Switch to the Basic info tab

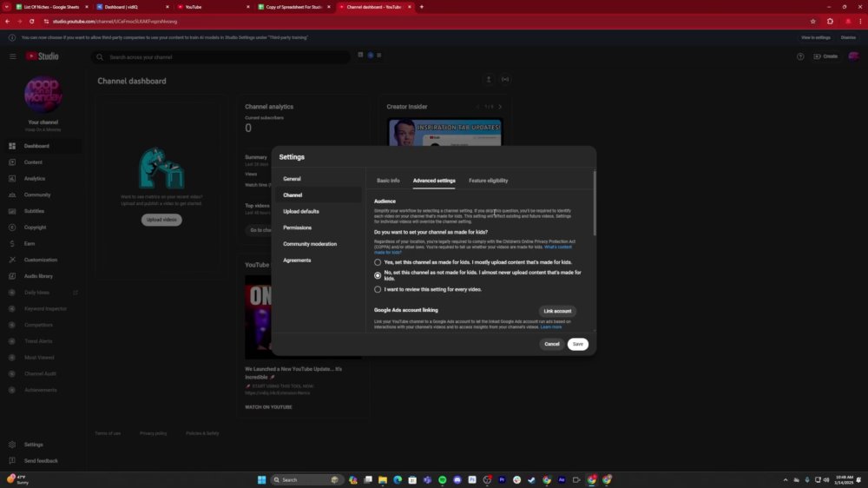click(x=388, y=181)
